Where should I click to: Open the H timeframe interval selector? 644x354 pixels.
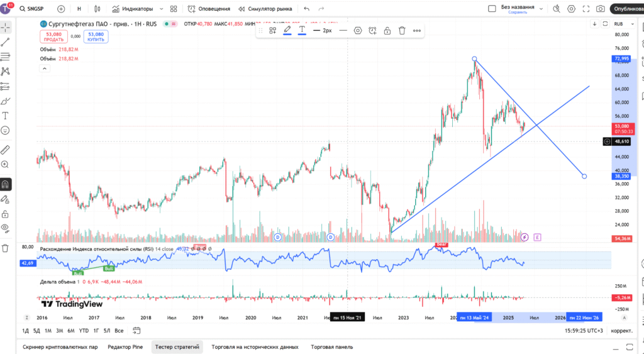(x=79, y=9)
